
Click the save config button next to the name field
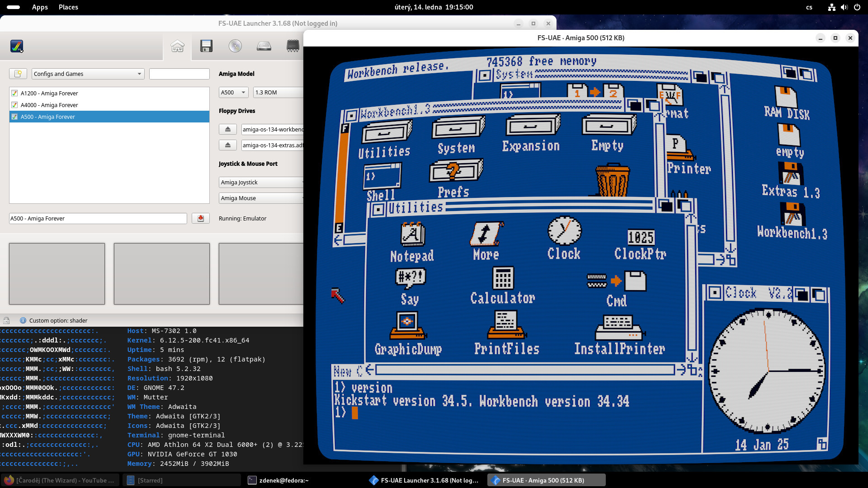201,218
